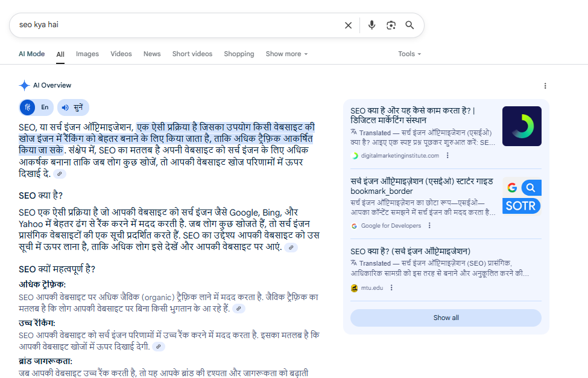Open the Short videos tab
The image size is (588, 378).
[192, 54]
